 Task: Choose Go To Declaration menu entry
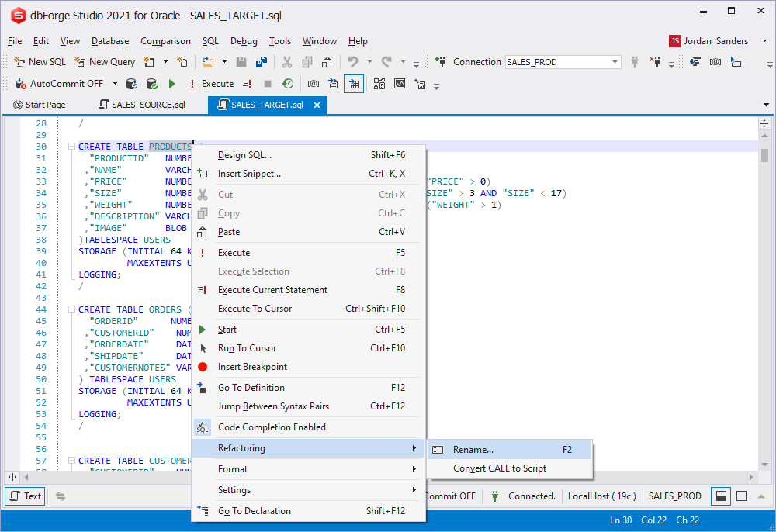point(308,511)
